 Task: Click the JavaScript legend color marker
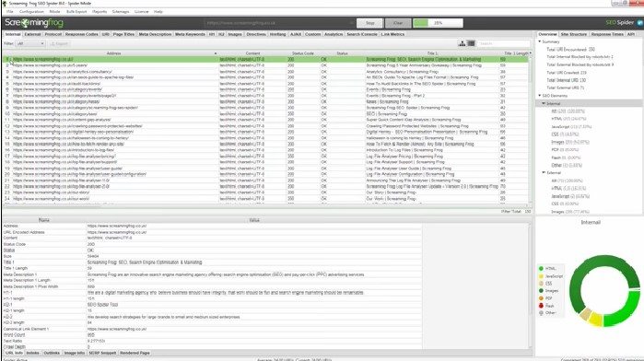tap(541, 276)
